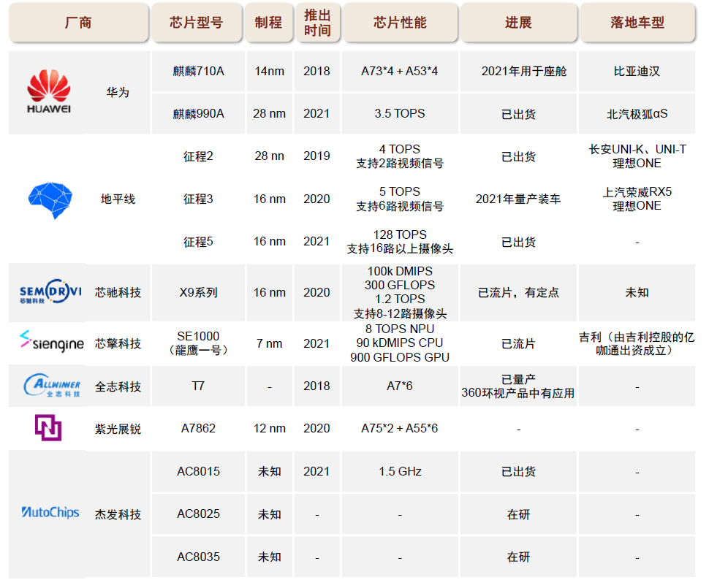728x580 pixels.
Task: Click the A7*6 performance cell
Action: pyautogui.click(x=400, y=386)
